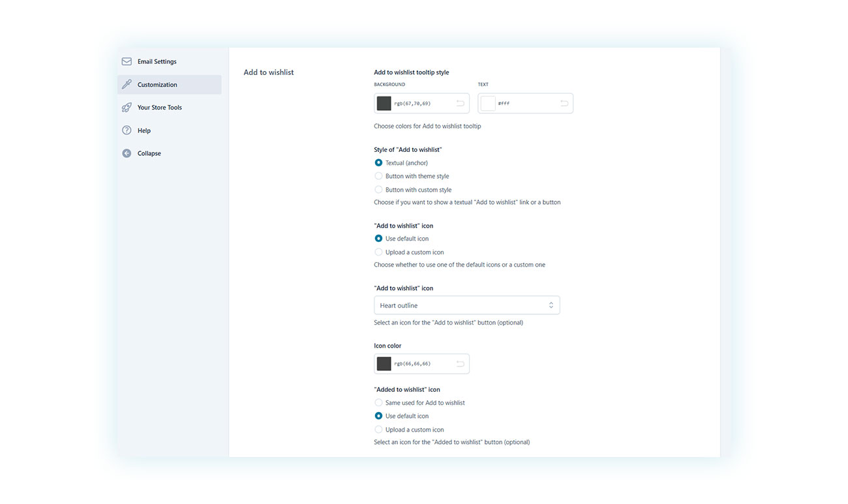Screen dimensions: 848x504
Task: Go to Your Store Tools section
Action: click(159, 108)
